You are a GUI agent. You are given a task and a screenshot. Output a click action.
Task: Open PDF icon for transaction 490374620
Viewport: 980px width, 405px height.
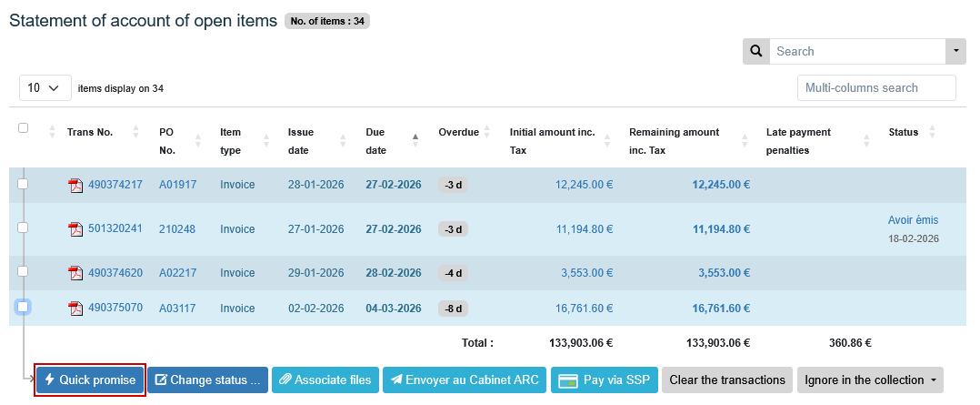pyautogui.click(x=75, y=273)
